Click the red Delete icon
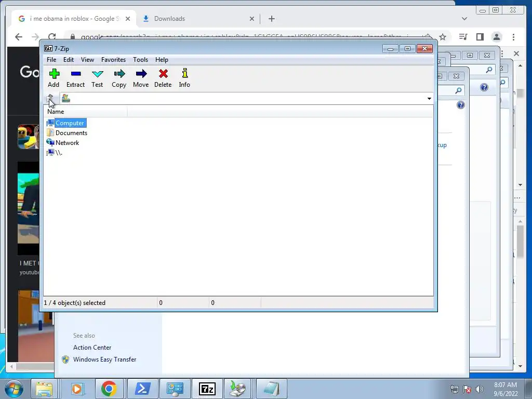The image size is (532, 399). tap(163, 78)
